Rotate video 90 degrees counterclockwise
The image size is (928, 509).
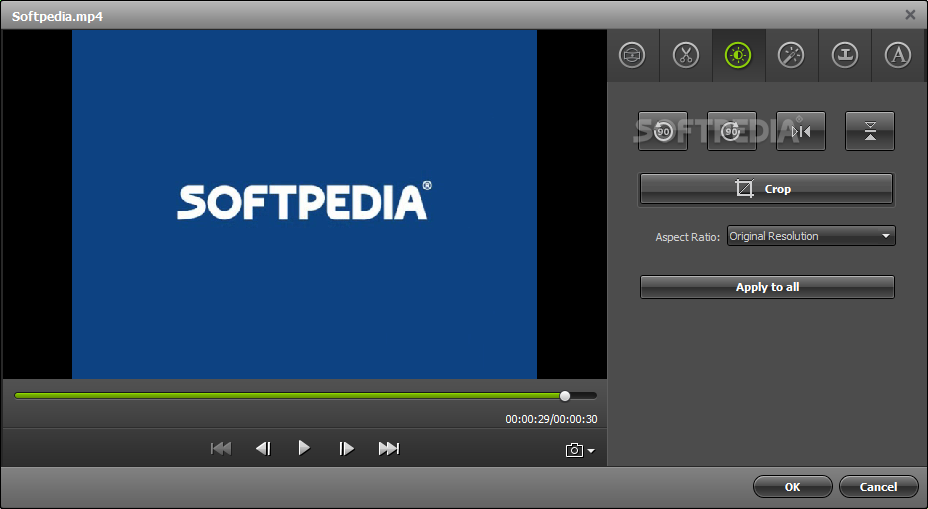(663, 131)
